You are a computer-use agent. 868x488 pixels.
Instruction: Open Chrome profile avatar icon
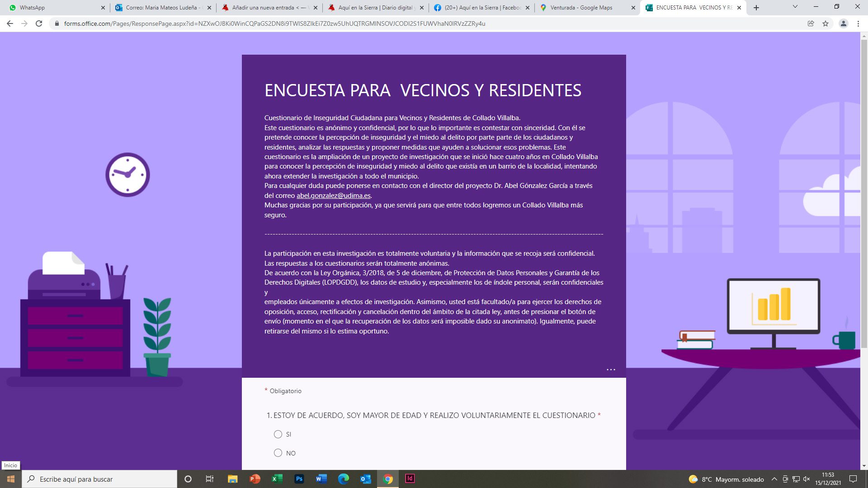click(843, 23)
